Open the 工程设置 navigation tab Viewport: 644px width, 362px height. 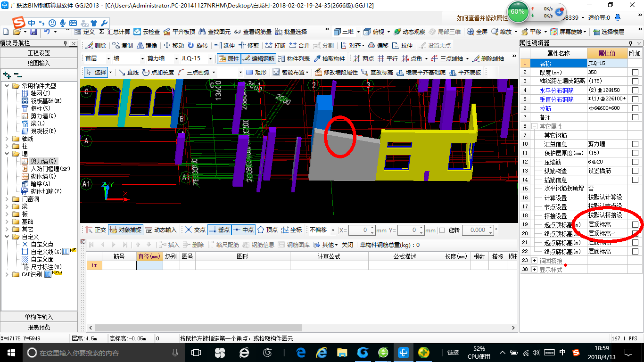coord(39,53)
